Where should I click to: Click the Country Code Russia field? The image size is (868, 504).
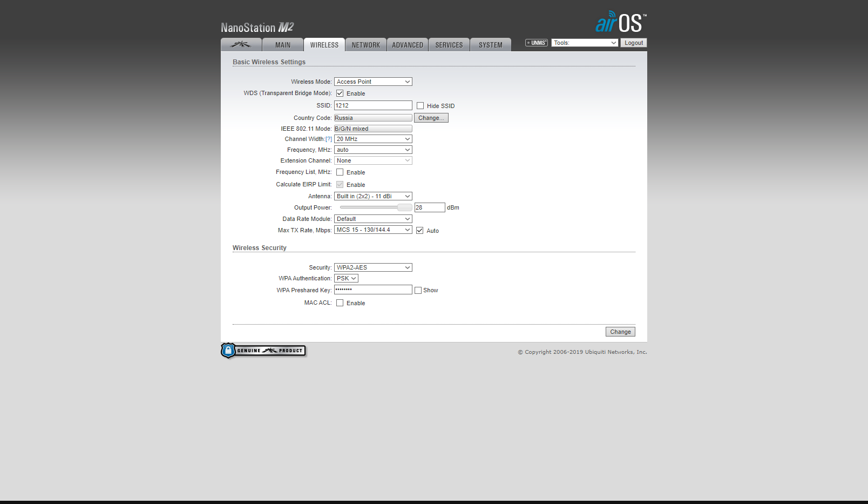coord(373,118)
